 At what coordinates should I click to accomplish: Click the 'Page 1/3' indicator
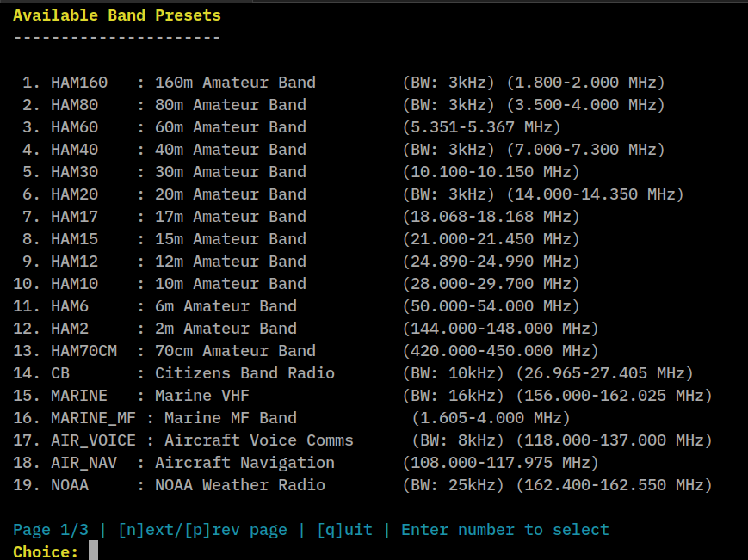[x=51, y=530]
